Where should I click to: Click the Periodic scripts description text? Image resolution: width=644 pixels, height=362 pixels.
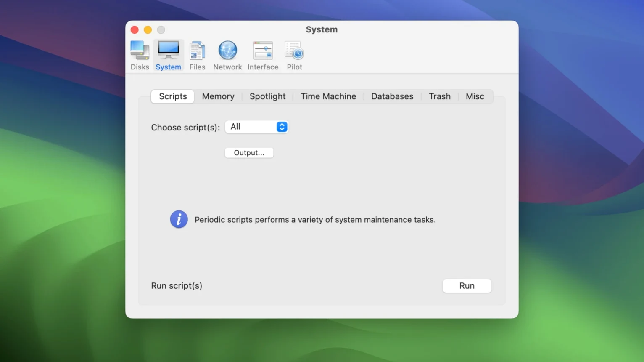pos(315,220)
